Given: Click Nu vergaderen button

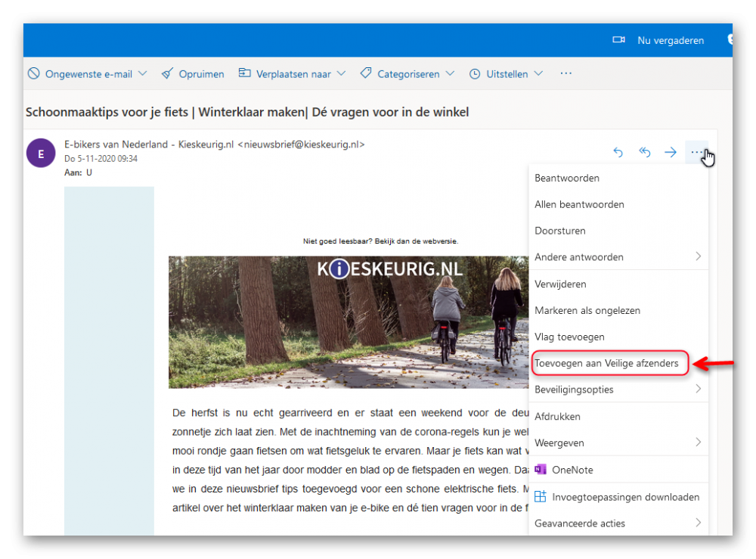Looking at the screenshot, I should click(670, 40).
